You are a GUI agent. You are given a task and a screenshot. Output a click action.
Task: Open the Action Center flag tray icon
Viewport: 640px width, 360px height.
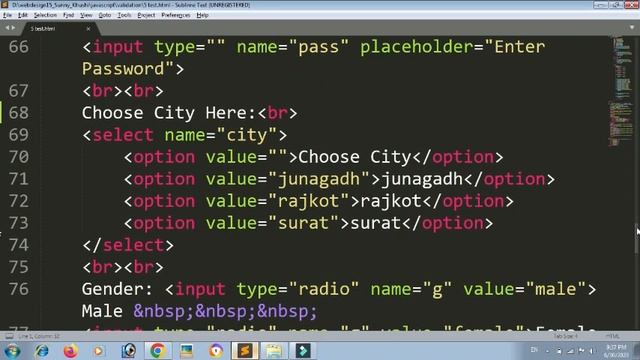click(x=581, y=351)
